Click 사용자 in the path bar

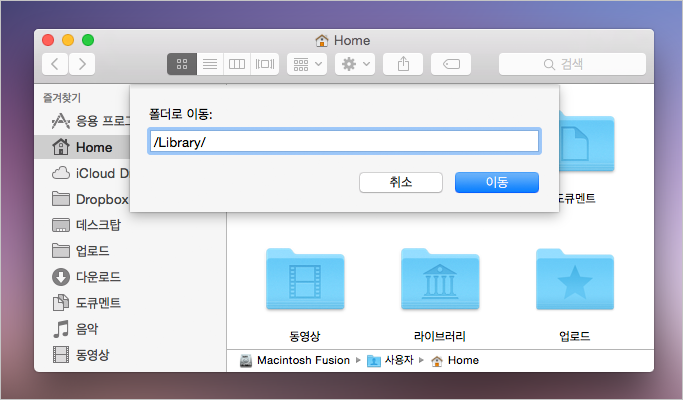pos(390,360)
